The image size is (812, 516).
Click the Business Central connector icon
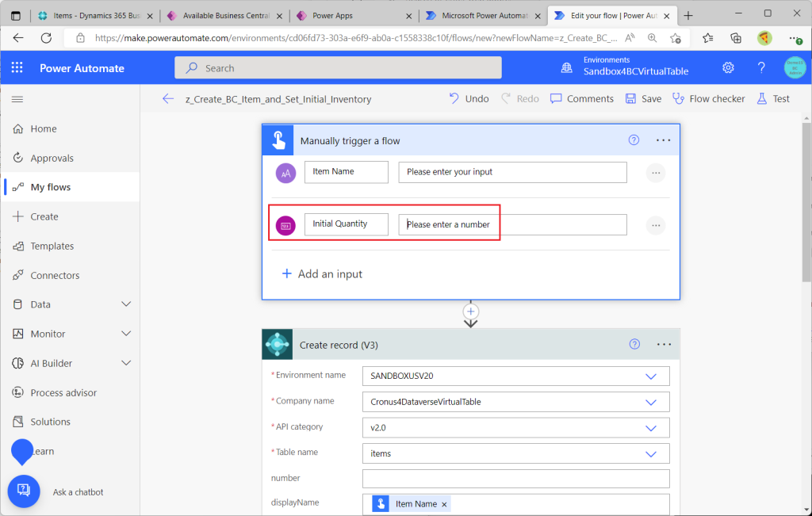click(277, 344)
